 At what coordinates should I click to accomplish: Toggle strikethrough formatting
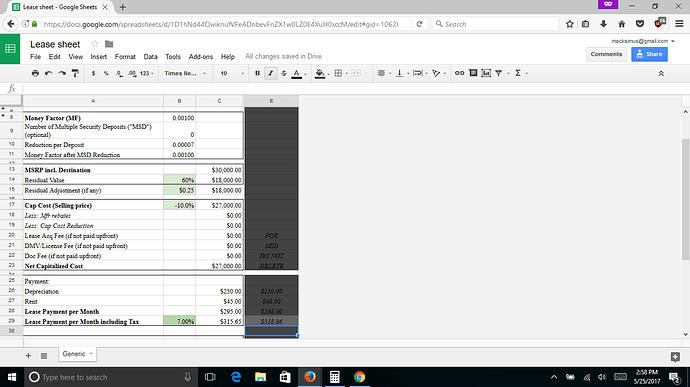[284, 74]
